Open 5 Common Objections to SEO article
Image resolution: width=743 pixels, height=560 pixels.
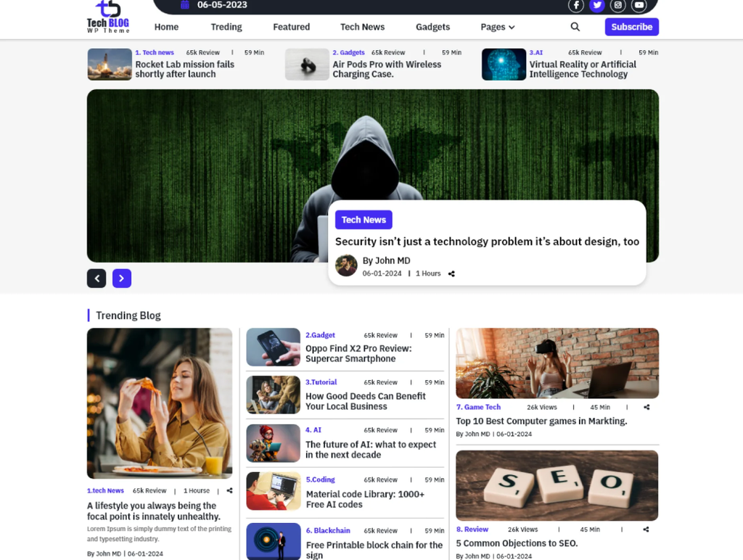517,543
